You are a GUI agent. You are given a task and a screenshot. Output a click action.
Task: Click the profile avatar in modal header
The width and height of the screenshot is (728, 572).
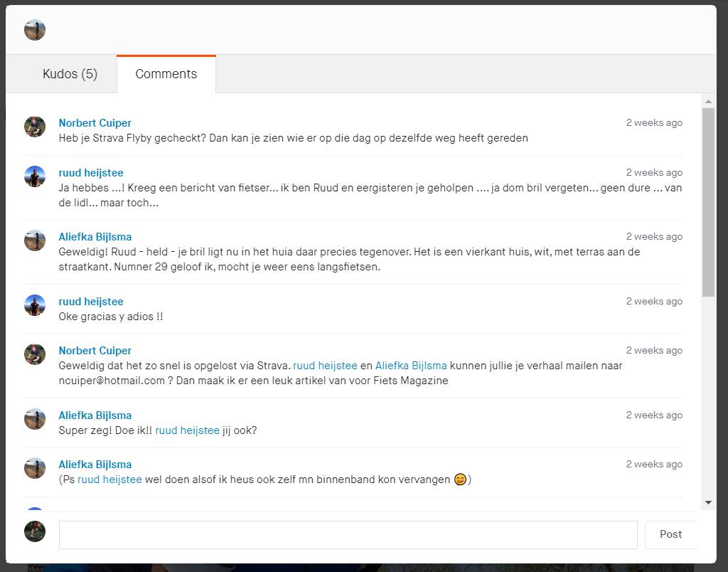pos(35,30)
